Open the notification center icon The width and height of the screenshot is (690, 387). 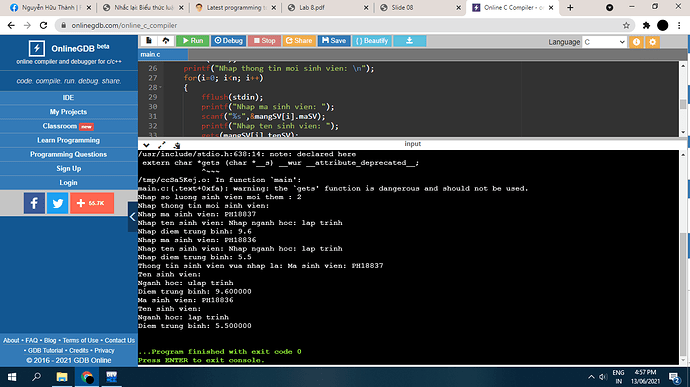674,377
